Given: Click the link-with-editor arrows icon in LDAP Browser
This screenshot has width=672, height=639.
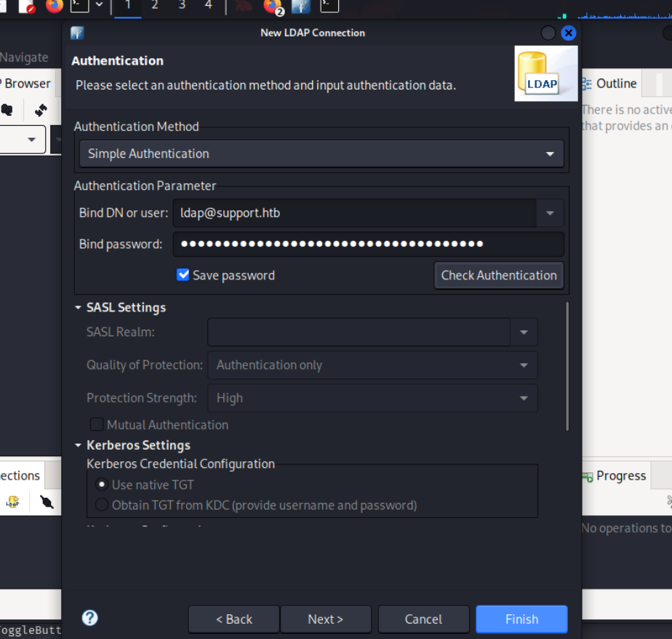Looking at the screenshot, I should coord(41,110).
